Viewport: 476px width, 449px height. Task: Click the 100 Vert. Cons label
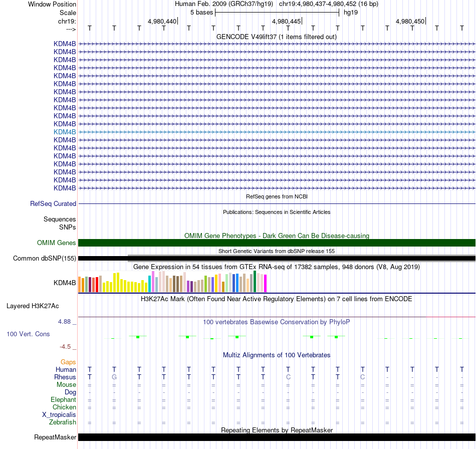point(28,334)
